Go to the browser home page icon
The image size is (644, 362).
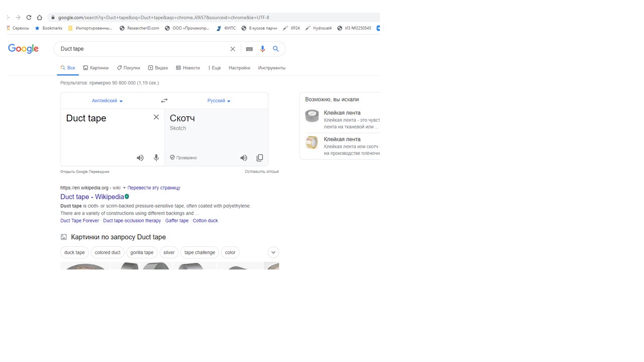pyautogui.click(x=39, y=18)
